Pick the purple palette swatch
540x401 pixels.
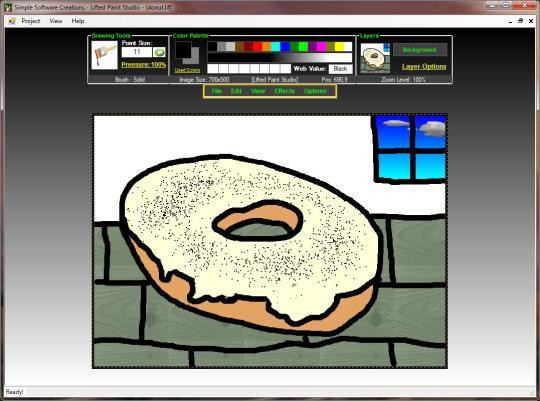point(312,47)
